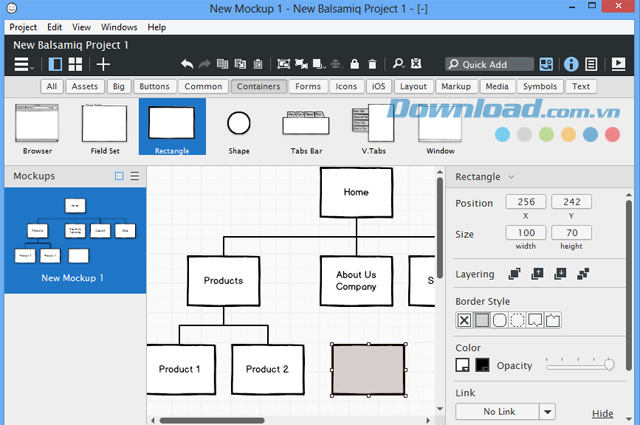Click the trash delete icon
Viewport: 640px width, 425px height.
(x=372, y=64)
